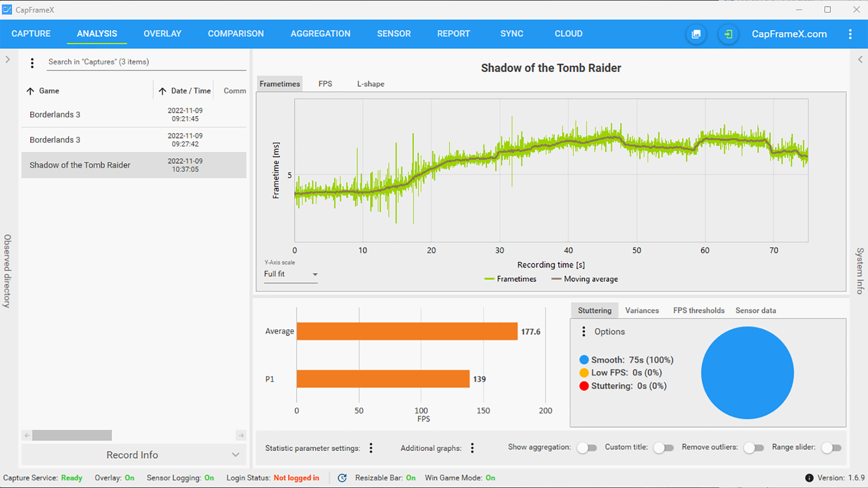Enable the Show aggregation toggle
This screenshot has width=868, height=488.
click(586, 447)
